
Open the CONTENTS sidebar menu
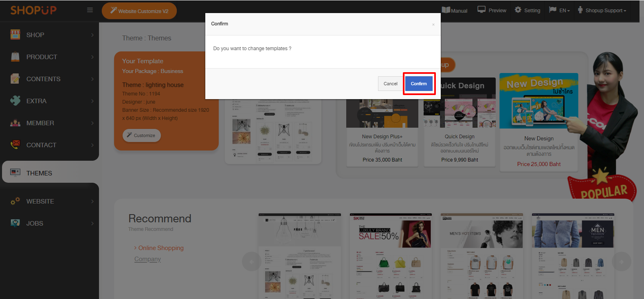pyautogui.click(x=49, y=79)
